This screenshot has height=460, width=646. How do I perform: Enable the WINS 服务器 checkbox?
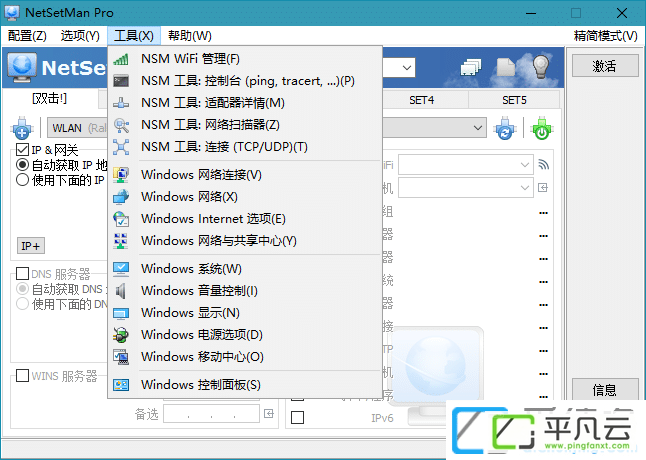click(x=22, y=375)
